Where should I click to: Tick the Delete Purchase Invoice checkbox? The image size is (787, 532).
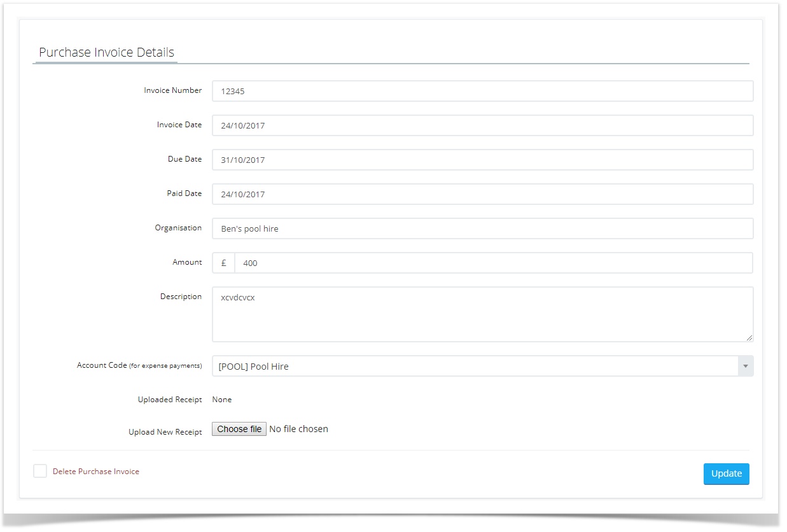40,471
